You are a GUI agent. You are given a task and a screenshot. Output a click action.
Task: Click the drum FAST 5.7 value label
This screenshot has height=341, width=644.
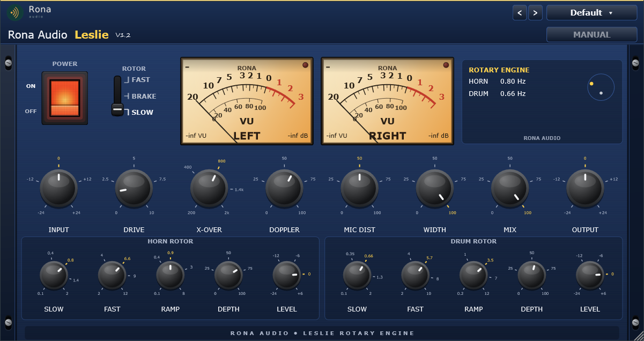430,258
